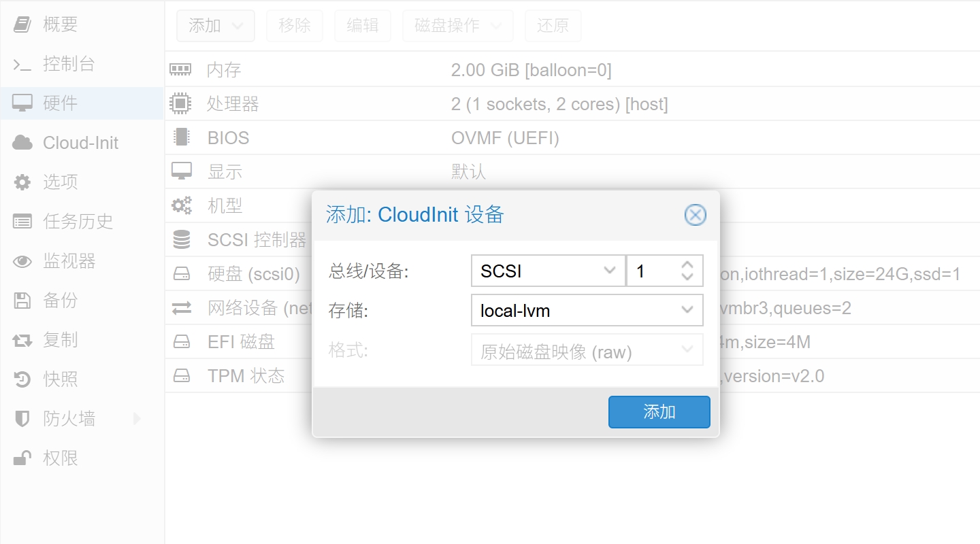Increase the device number stepper value
Viewport: 980px width, 544px height.
coord(687,265)
